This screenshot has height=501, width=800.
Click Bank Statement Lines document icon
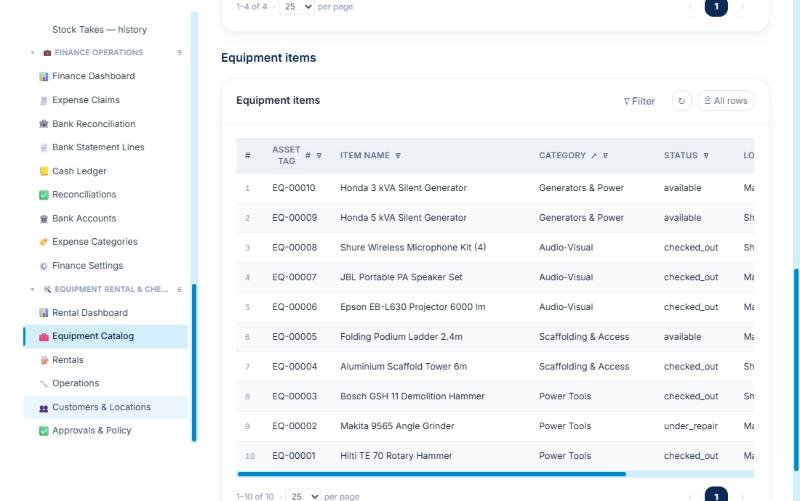44,147
